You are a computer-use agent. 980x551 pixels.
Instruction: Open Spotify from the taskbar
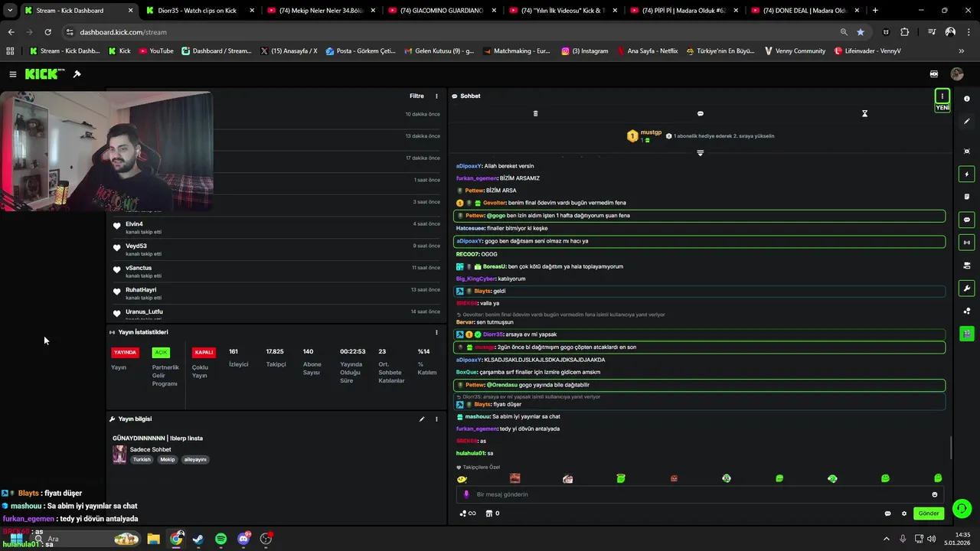tap(220, 539)
